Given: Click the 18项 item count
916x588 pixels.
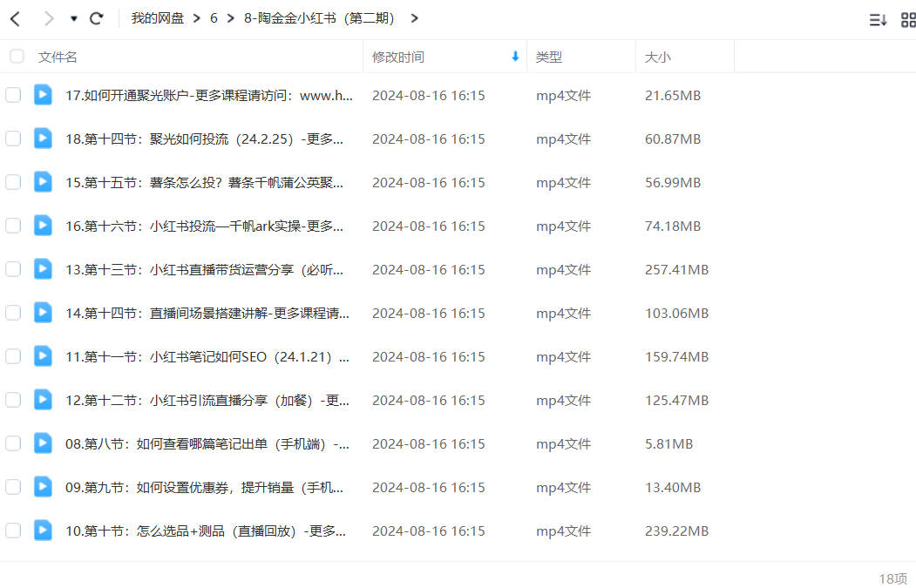Looking at the screenshot, I should click(x=893, y=578).
